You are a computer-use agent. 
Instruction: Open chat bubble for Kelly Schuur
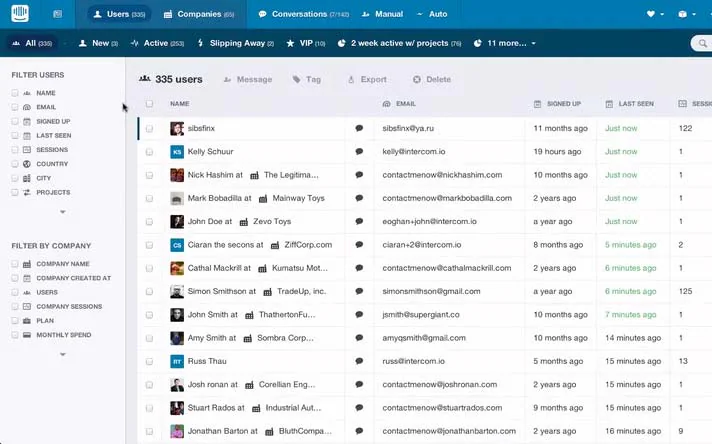click(x=359, y=151)
